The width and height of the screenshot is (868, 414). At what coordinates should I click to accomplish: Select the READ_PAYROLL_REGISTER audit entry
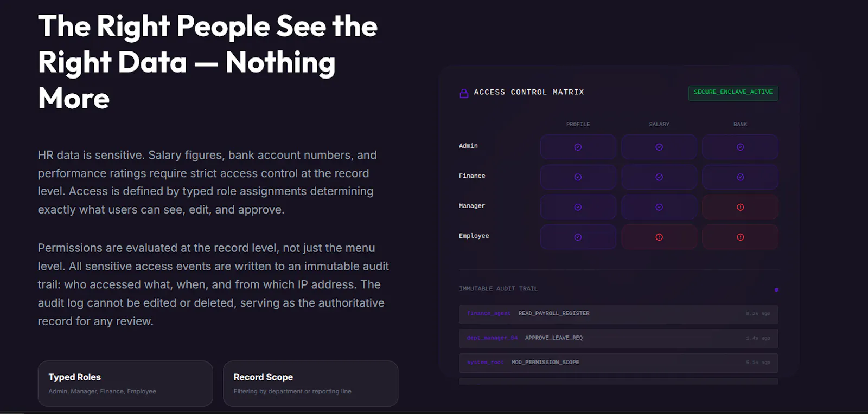[x=618, y=314]
